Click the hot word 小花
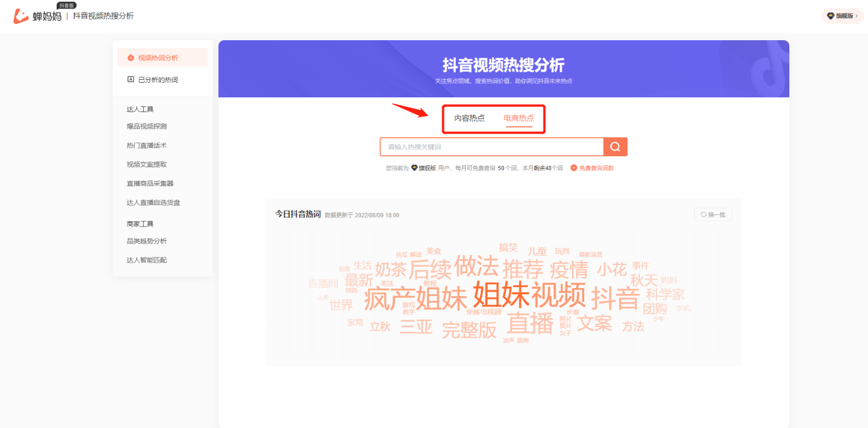Viewport: 868px width, 428px height. click(612, 269)
